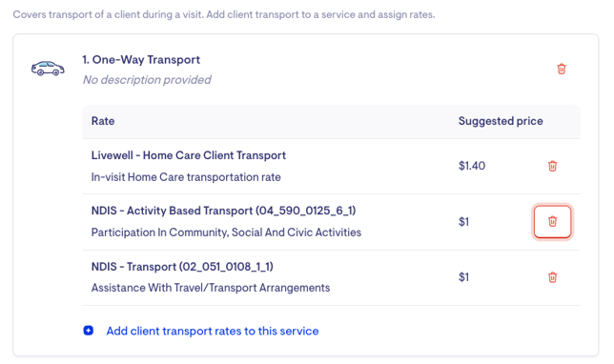
Task: Select the One-Way Transport service title
Action: click(141, 59)
